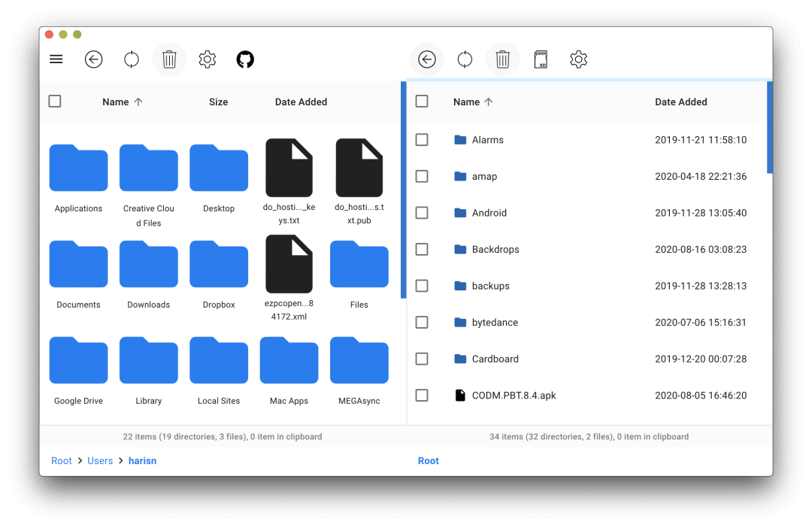812x528 pixels.
Task: Click the trash icon in the left toolbar
Action: click(x=169, y=59)
